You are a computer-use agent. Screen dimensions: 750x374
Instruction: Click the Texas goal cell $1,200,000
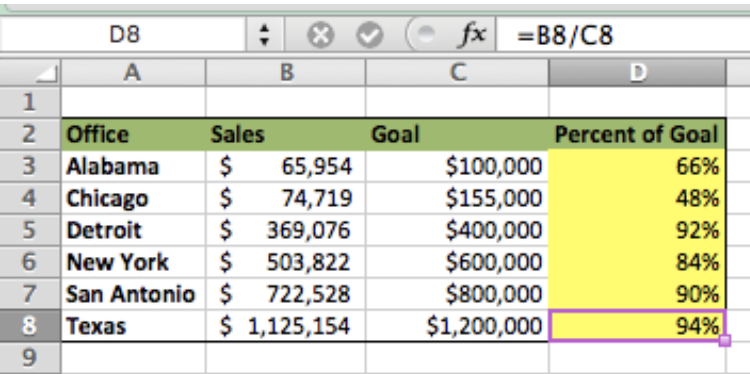coord(457,326)
